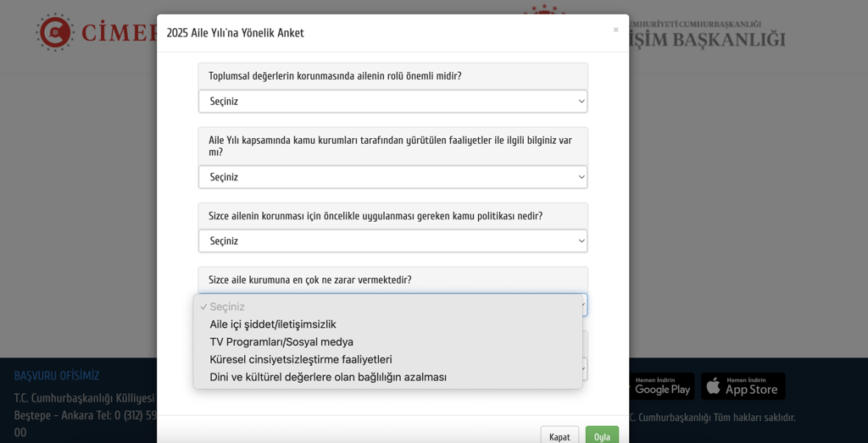Click the chevron of the aile kurumuna zarar dropdown
This screenshot has height=443, width=868.
582,305
